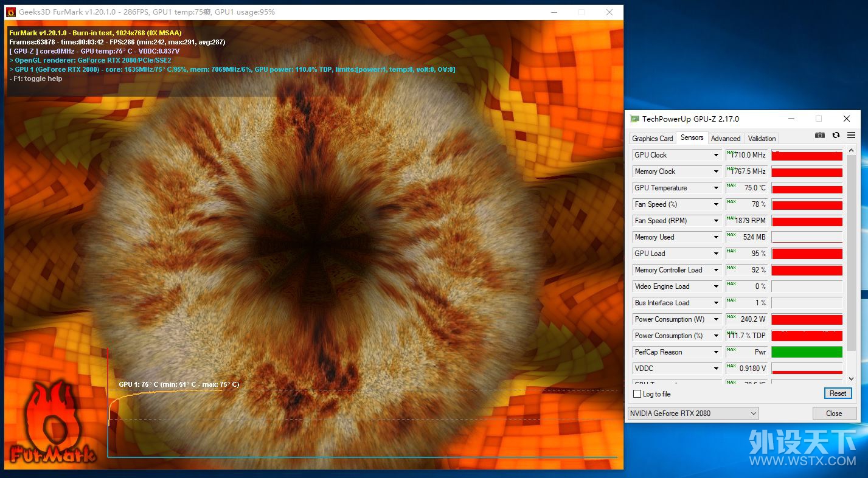Click FurMark's OpenGL renderer info line
The image size is (868, 478).
tap(91, 60)
